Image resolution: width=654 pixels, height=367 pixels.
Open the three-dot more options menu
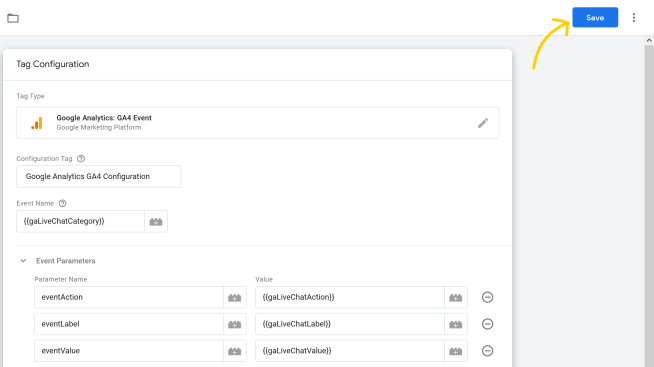click(634, 18)
